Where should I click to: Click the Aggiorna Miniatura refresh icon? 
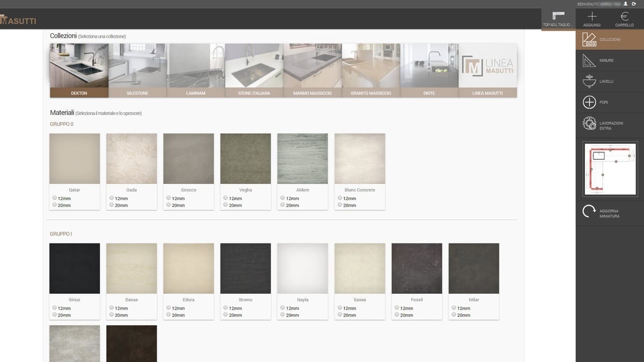[x=589, y=211]
